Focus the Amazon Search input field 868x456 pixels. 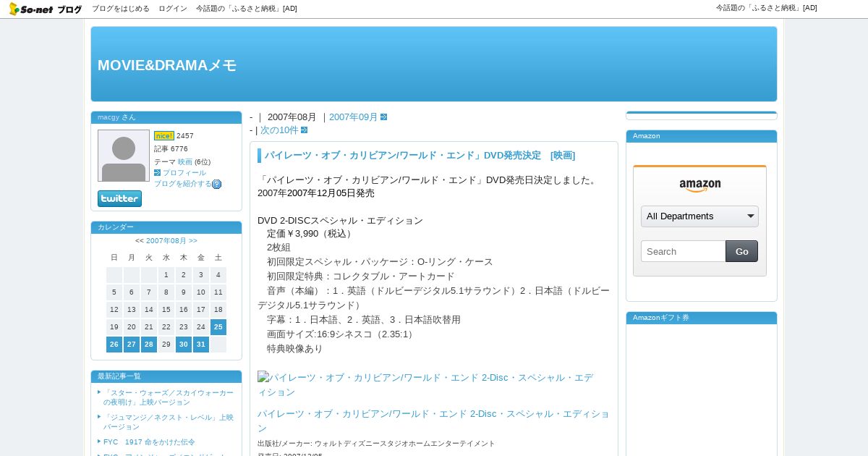coord(684,251)
